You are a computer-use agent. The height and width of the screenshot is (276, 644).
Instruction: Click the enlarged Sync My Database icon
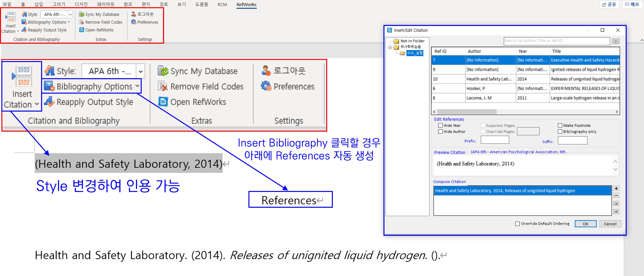(163, 71)
